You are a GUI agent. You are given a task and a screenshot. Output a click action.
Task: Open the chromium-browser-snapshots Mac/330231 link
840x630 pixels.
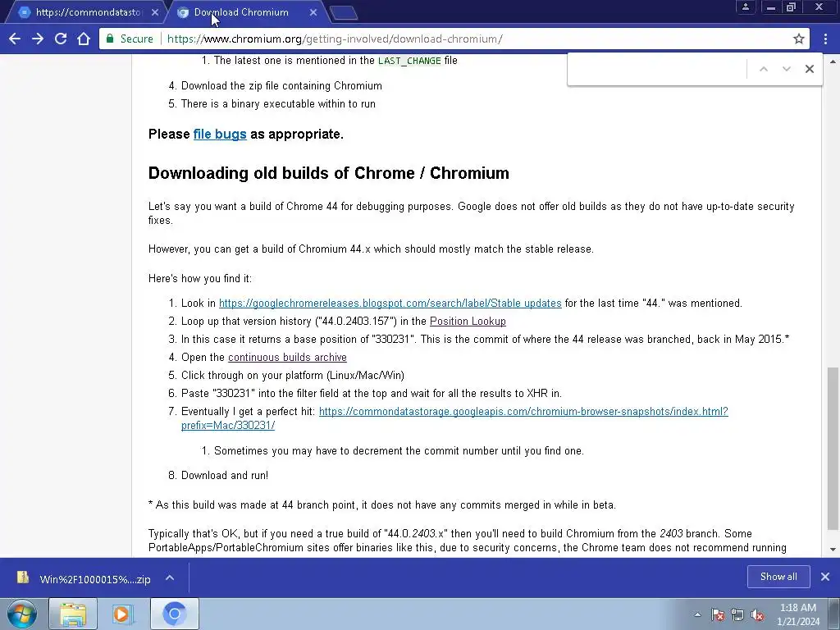coord(454,418)
